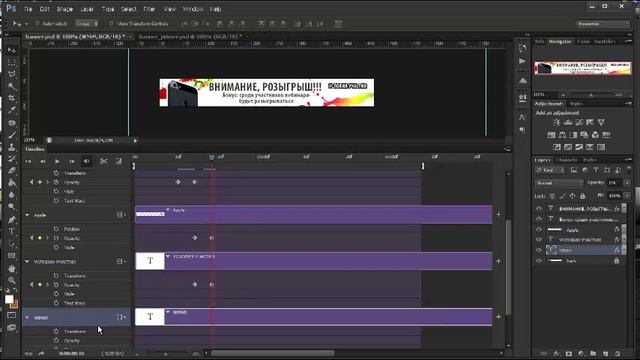Switch to the Swatches tab
Screen dimensions: 640x360
(604, 42)
